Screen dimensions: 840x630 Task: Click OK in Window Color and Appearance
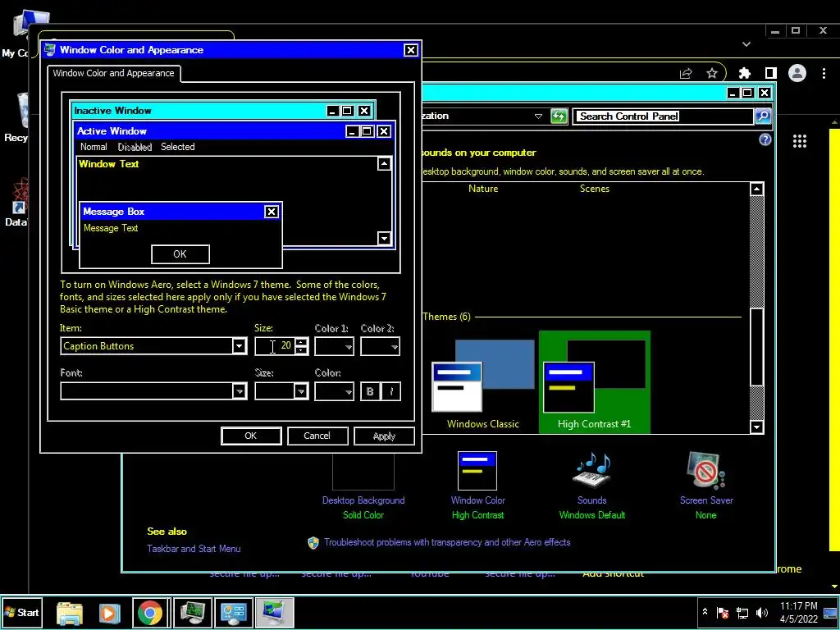(x=251, y=436)
